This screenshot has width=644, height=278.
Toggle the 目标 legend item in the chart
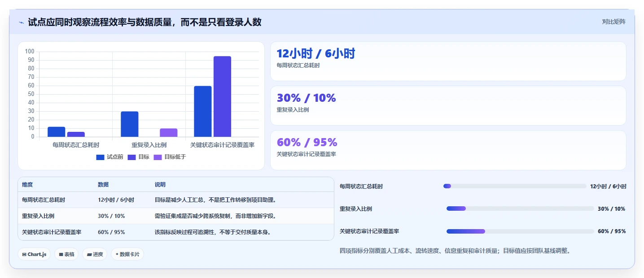click(139, 157)
